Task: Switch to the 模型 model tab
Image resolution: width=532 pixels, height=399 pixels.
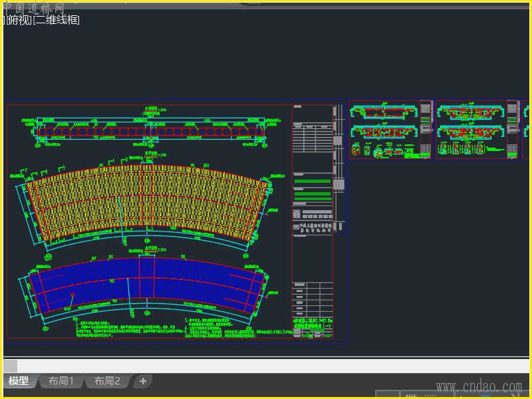Action: pyautogui.click(x=19, y=381)
